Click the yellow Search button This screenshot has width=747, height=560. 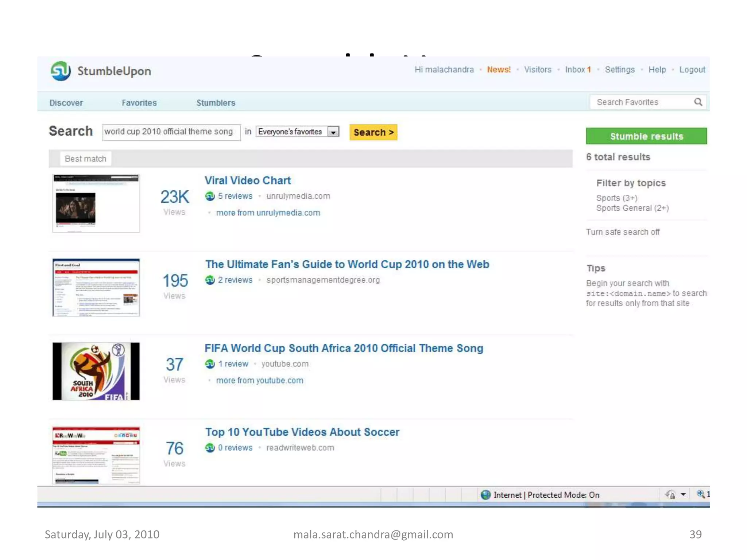[x=373, y=132]
